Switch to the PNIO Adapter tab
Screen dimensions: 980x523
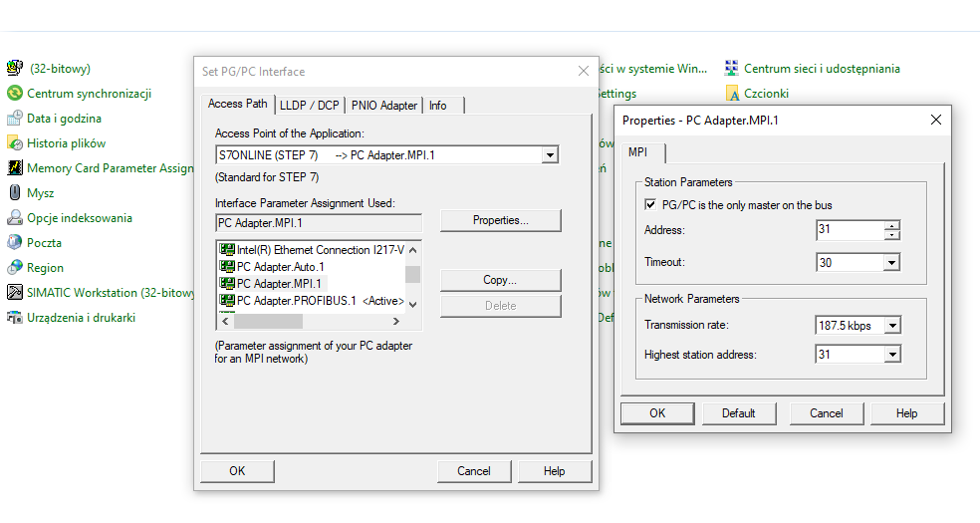[x=383, y=106]
